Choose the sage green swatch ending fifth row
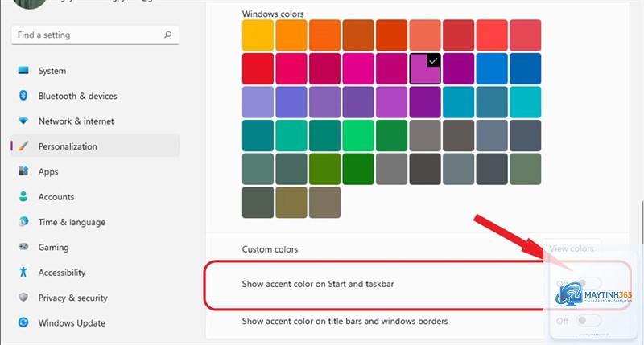Image resolution: width=644 pixels, height=345 pixels. tap(526, 169)
